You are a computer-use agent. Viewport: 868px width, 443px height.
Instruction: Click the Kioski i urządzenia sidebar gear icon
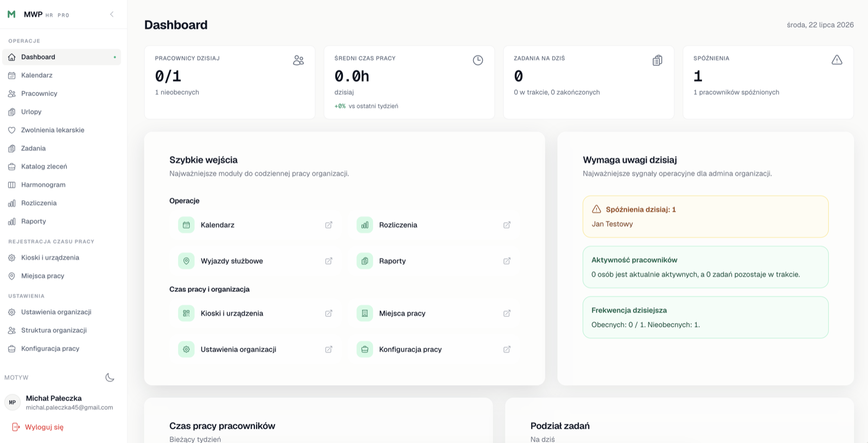[x=12, y=258]
